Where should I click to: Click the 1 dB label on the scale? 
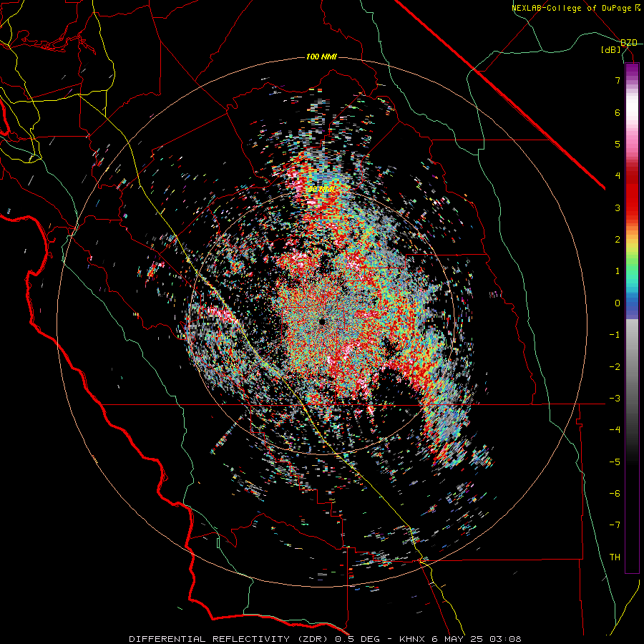[x=618, y=271]
